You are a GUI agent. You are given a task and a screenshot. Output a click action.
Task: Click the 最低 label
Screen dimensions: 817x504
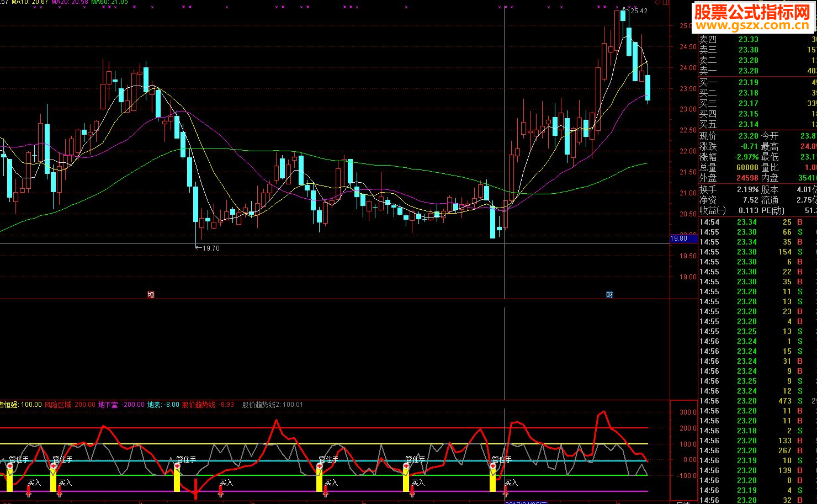[x=770, y=157]
